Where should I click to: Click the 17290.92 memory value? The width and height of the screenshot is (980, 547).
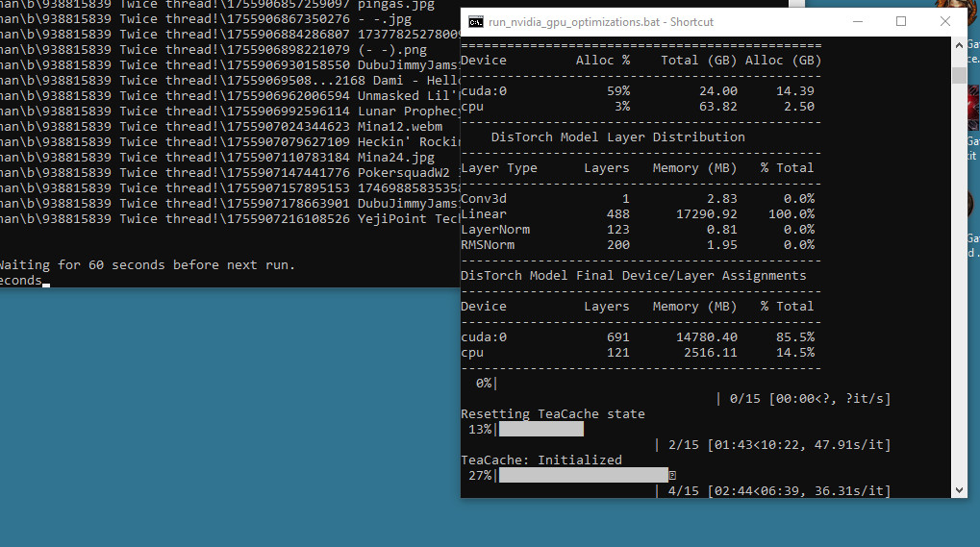(707, 214)
